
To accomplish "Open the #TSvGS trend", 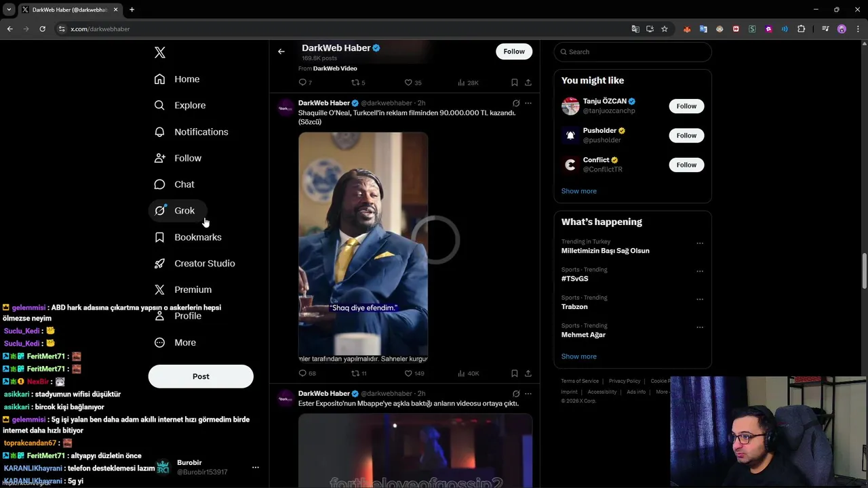I will click(x=574, y=279).
